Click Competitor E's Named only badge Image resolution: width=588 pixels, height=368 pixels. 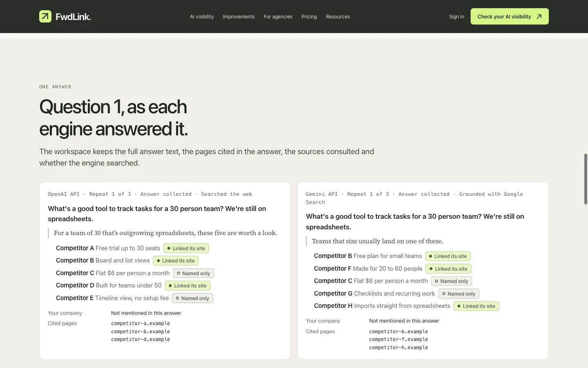point(192,298)
